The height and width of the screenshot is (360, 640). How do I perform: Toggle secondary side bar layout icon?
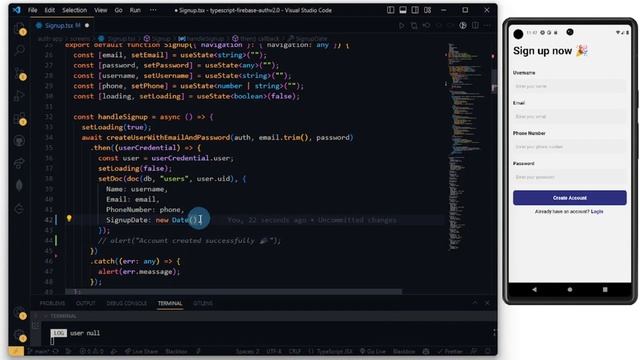click(415, 10)
